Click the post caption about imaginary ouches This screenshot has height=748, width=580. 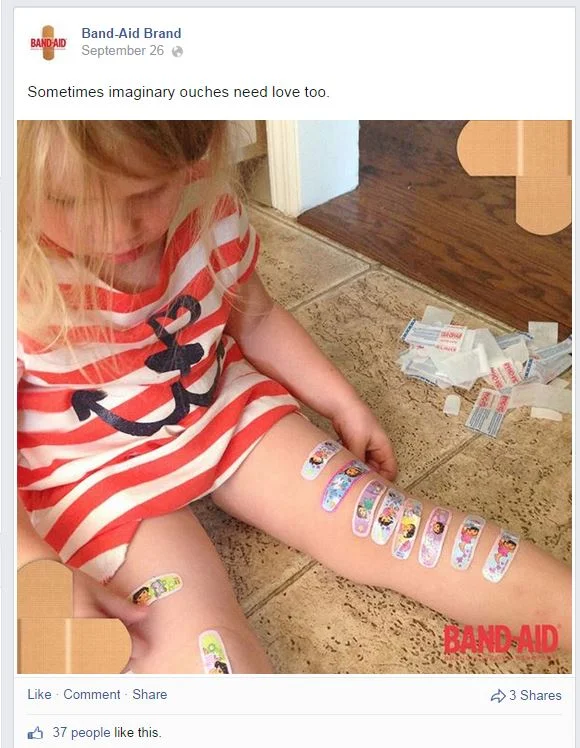click(x=178, y=92)
